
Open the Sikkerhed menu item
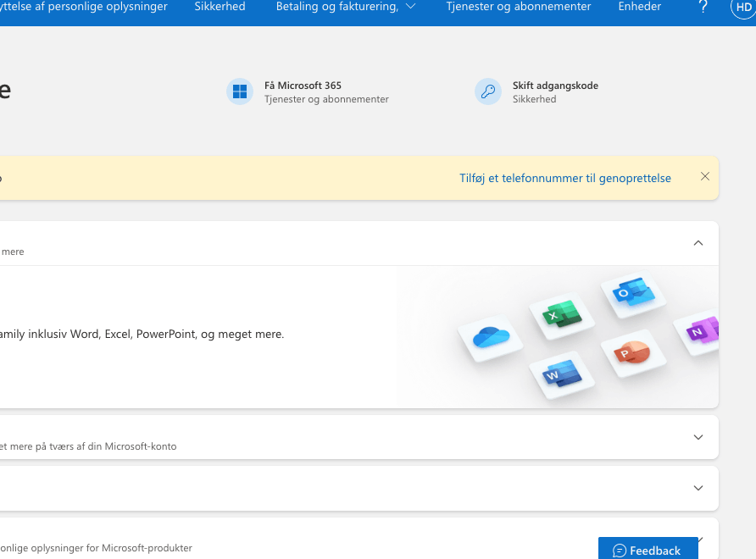pyautogui.click(x=220, y=7)
